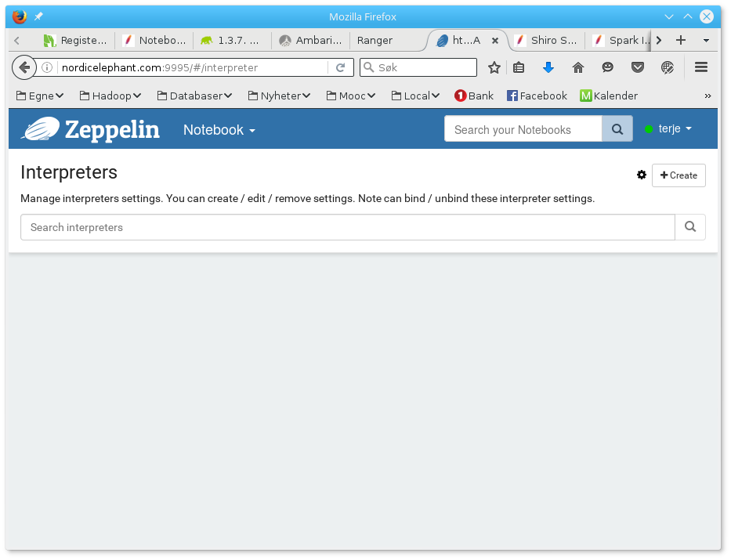Screen dimensions: 731x560
Task: List all tabs dropdown arrow
Action: [x=706, y=41]
